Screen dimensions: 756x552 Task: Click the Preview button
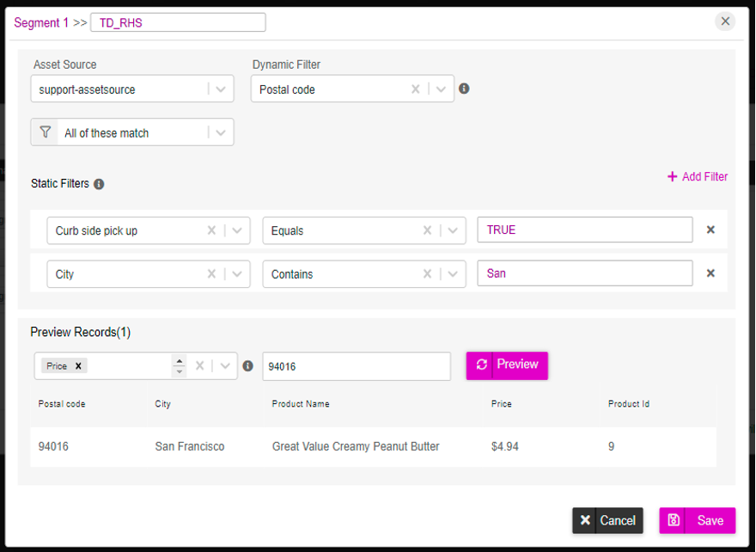click(x=507, y=365)
